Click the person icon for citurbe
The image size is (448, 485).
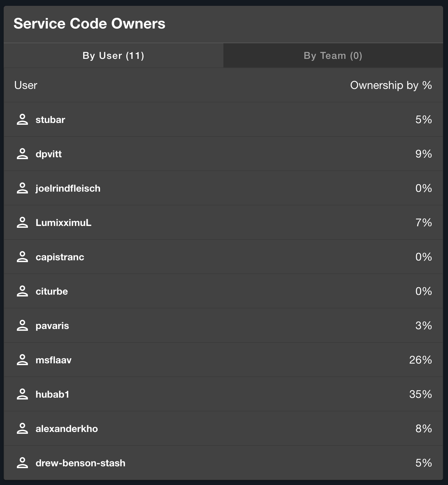[22, 291]
